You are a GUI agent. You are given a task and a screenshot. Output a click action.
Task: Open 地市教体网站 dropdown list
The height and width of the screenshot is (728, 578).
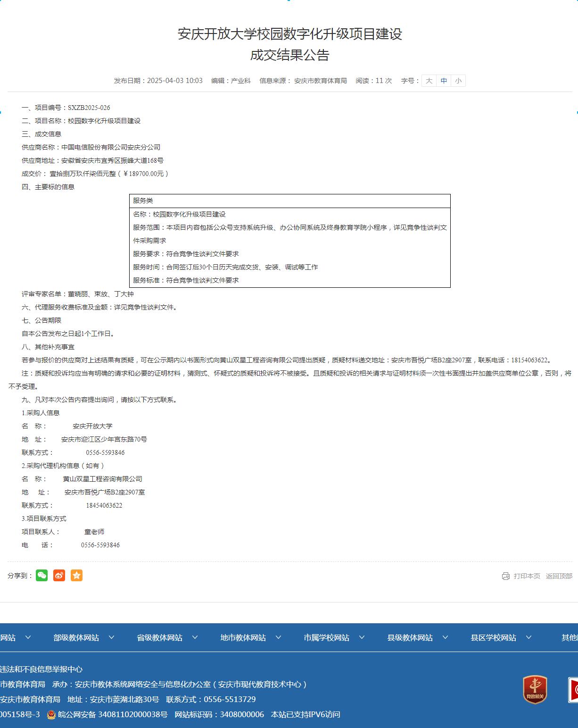[x=250, y=638]
